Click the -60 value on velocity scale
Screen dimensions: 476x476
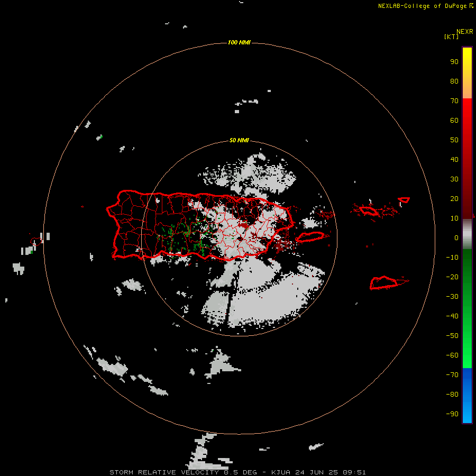pyautogui.click(x=452, y=355)
